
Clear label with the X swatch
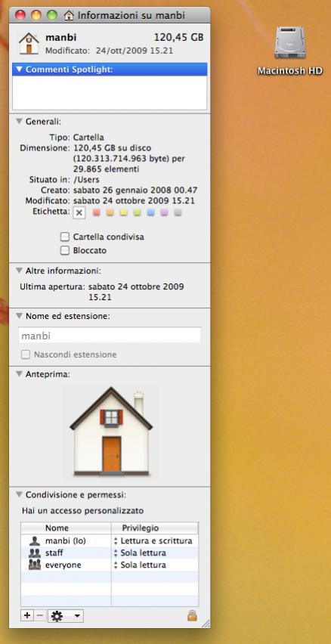[79, 212]
